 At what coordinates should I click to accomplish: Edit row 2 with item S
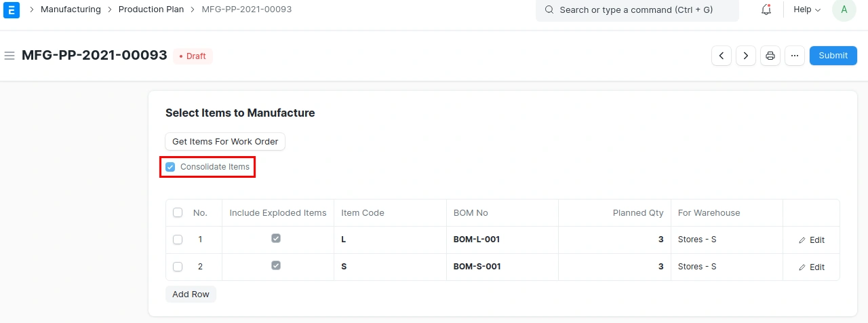(x=811, y=267)
